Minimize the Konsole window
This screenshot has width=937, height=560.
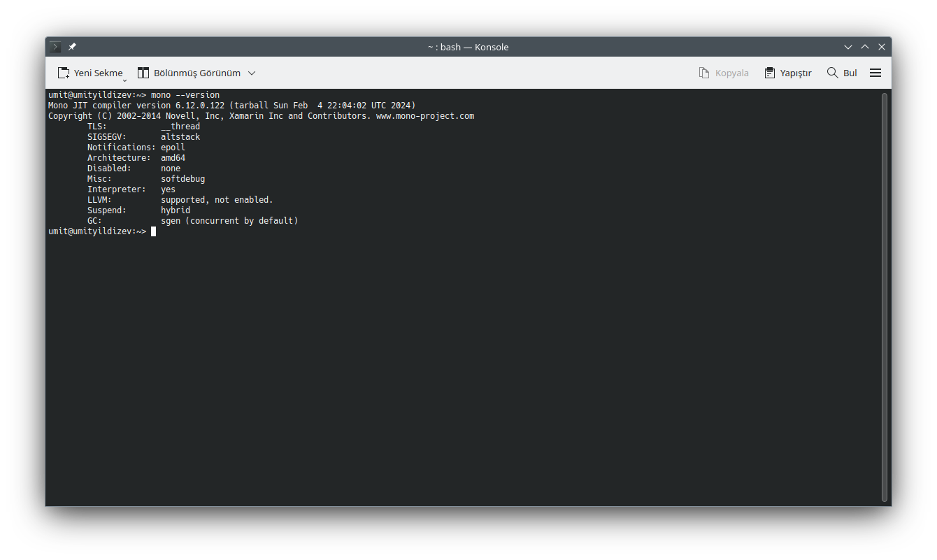848,47
